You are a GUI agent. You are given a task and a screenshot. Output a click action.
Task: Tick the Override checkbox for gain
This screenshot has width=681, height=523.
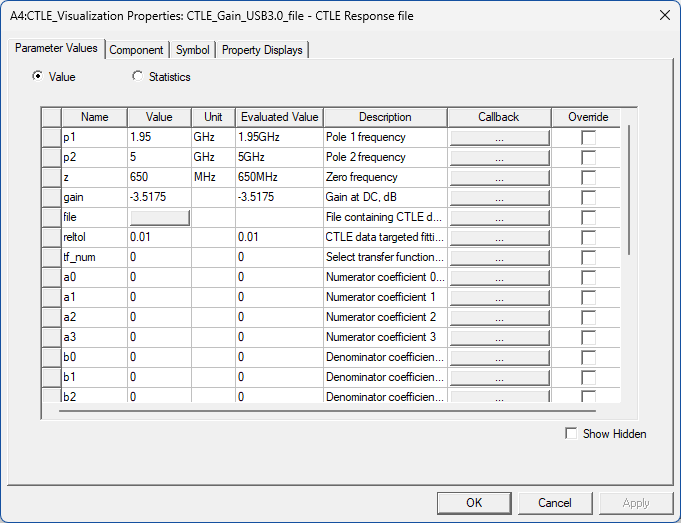click(x=588, y=198)
